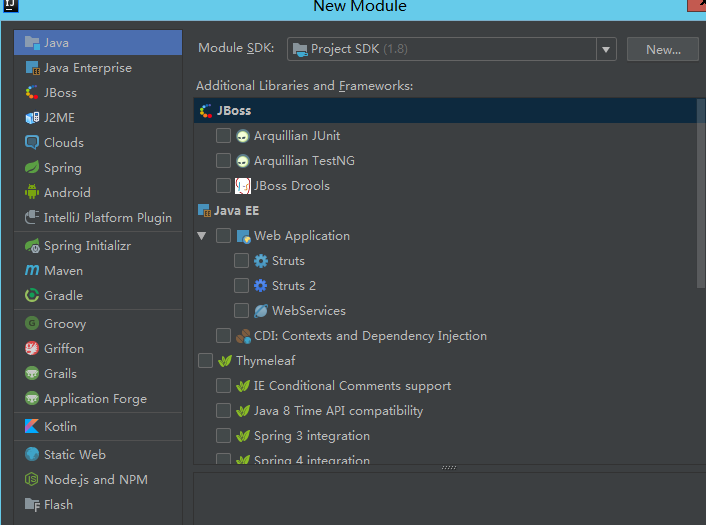
Task: Enable the WebServices checkbox
Action: 241,310
